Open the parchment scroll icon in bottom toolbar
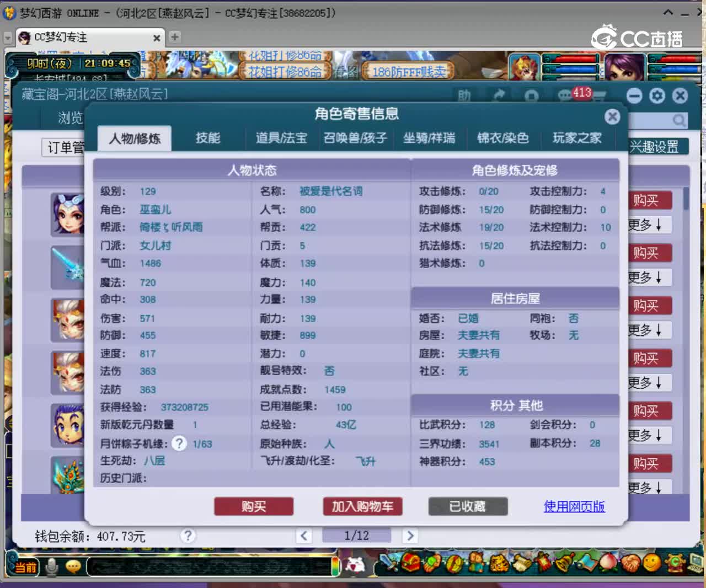The width and height of the screenshot is (706, 588). 521,563
